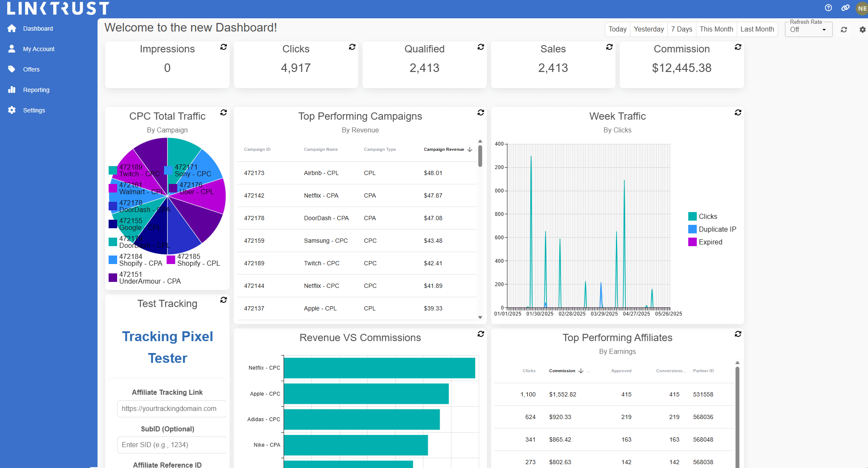Click the 472185 Shopify - CPL legend swatch
868x468 pixels.
171,260
